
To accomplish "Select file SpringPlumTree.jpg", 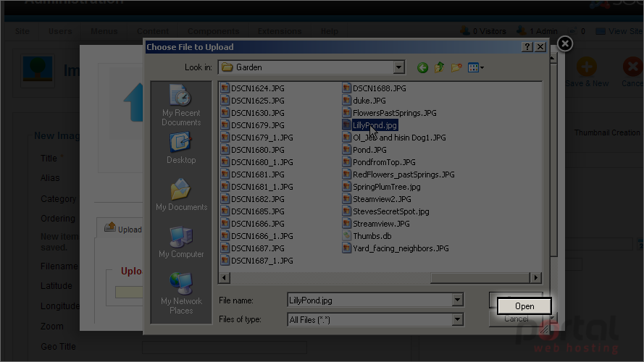I will [x=382, y=187].
